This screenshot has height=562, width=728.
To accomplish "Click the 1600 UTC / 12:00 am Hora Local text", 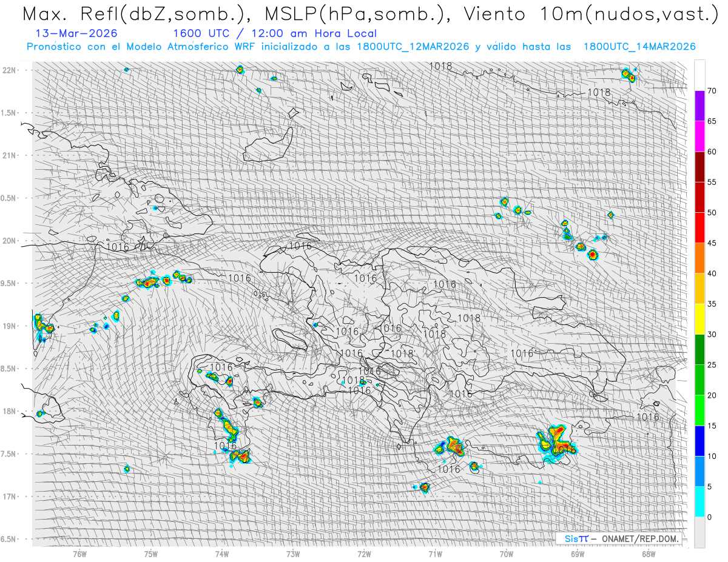I will [x=275, y=33].
